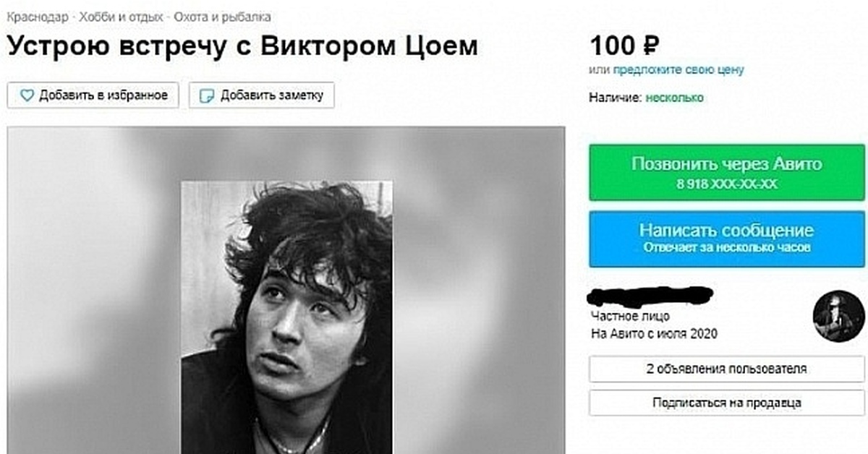The image size is (868, 454).
Task: Open 2 объявления пользователя
Action: click(x=726, y=369)
